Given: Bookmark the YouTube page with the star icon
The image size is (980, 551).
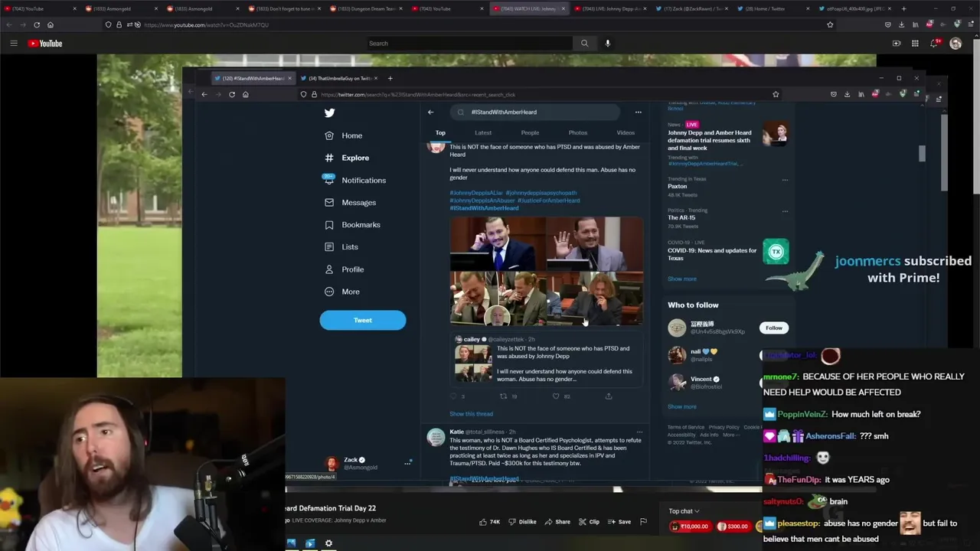Looking at the screenshot, I should coord(830,24).
